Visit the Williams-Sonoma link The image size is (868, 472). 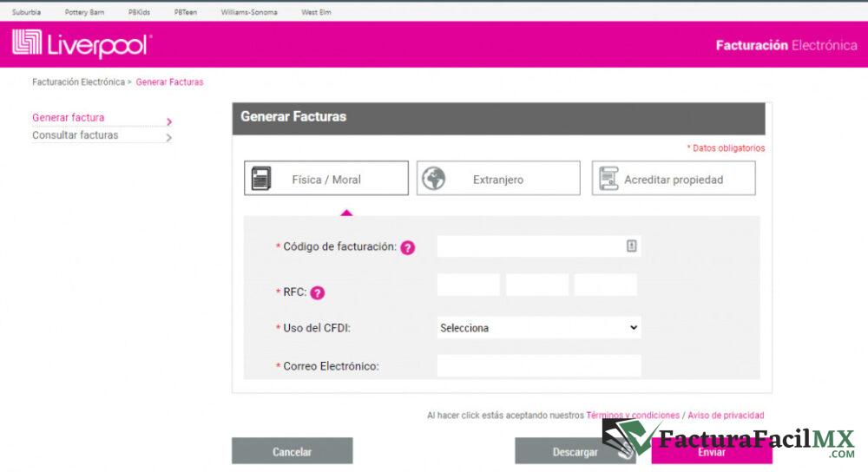(x=249, y=12)
